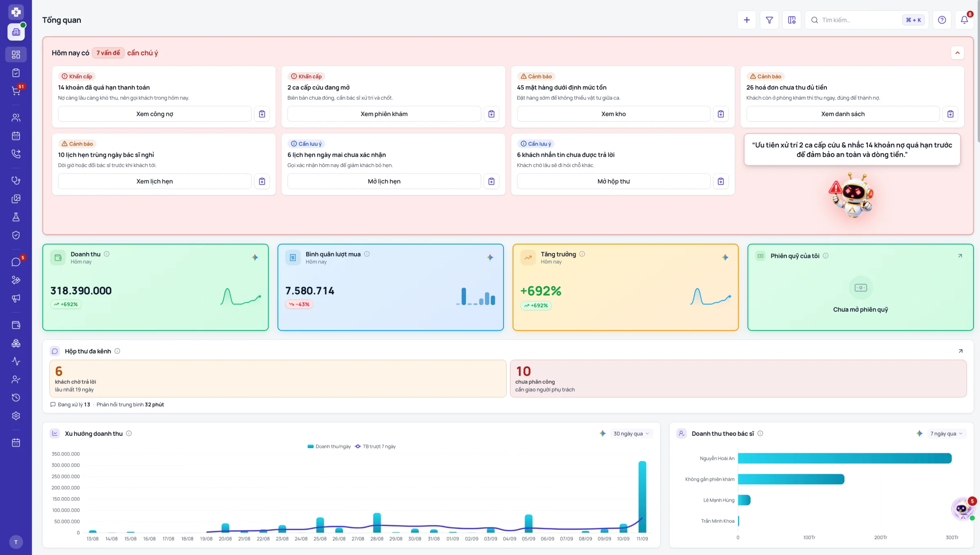Open the bottom calendar sidebar icon
Image resolution: width=980 pixels, height=555 pixels.
[x=16, y=442]
